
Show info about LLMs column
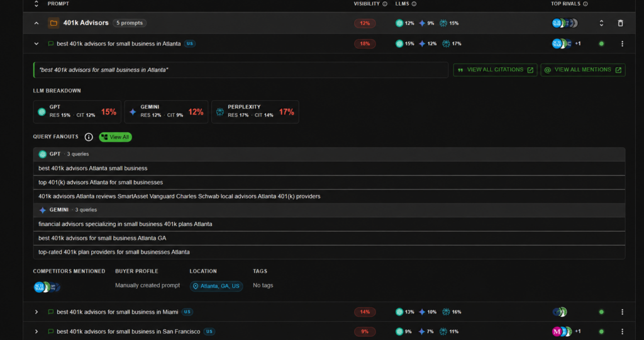click(x=414, y=4)
